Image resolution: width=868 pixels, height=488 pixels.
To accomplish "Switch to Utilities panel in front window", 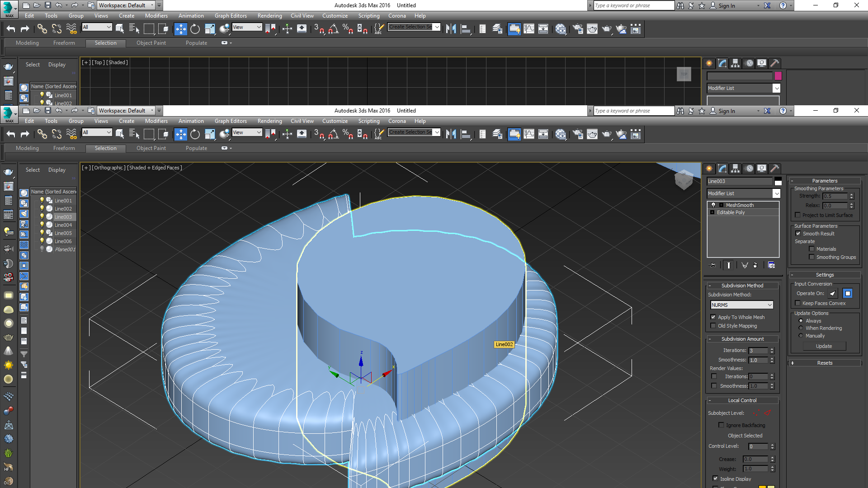I will (775, 169).
